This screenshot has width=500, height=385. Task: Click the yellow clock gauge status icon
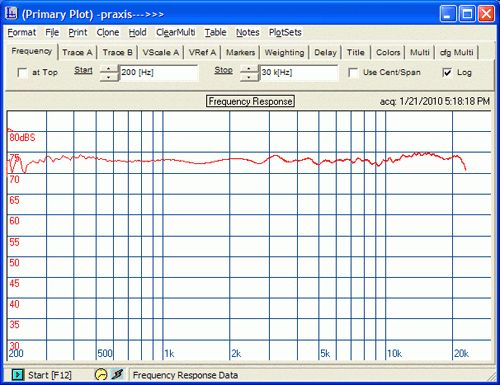[x=101, y=374]
